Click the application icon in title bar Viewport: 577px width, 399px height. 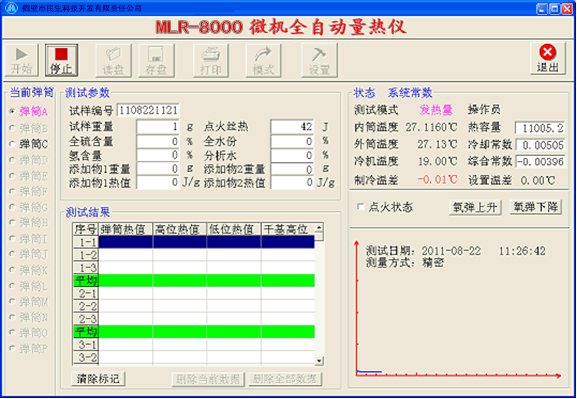(12, 8)
